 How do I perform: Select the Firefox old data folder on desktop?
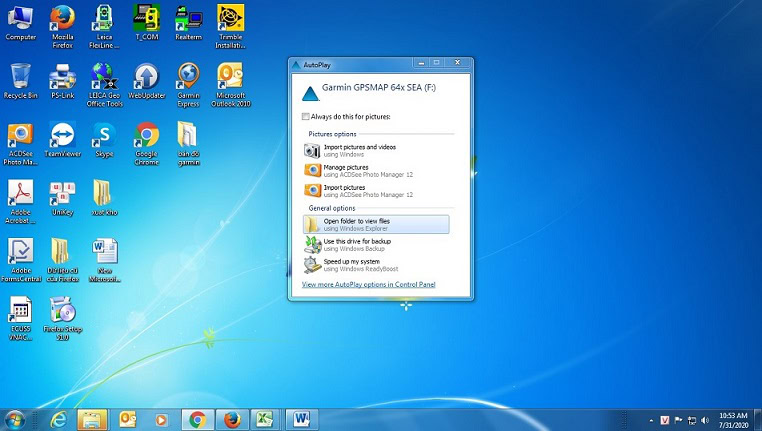63,260
